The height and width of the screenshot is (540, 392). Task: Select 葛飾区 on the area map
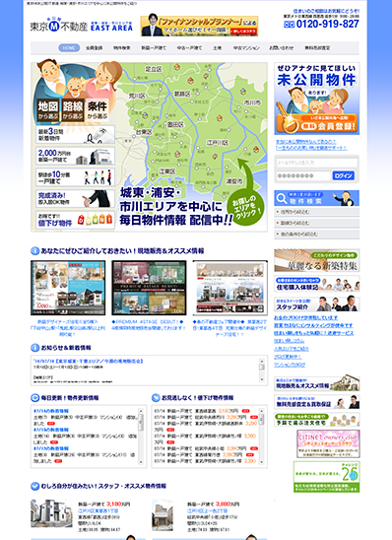[182, 94]
